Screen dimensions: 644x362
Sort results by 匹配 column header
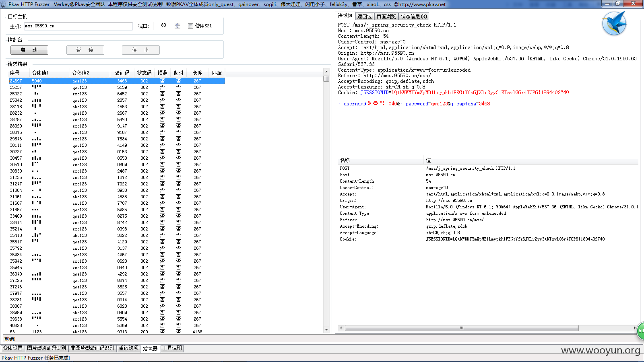[x=217, y=73]
